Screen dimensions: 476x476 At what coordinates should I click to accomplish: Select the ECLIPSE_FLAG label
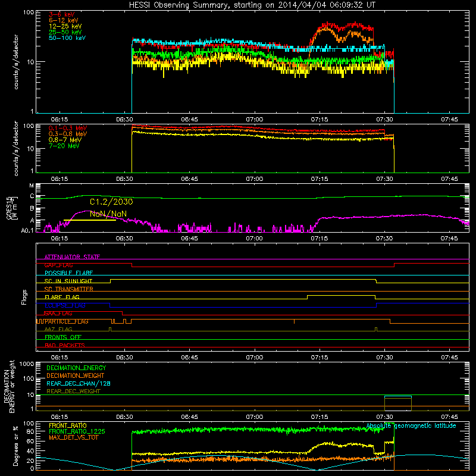click(65, 305)
